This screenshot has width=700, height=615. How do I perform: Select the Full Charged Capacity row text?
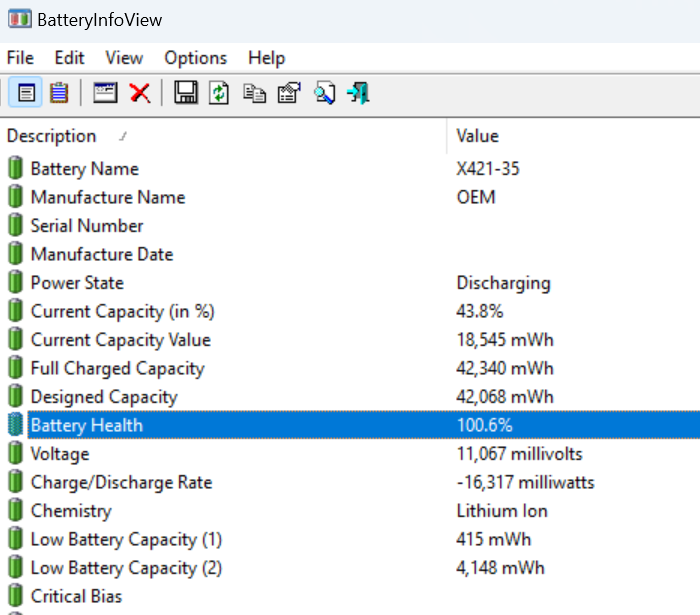[117, 369]
